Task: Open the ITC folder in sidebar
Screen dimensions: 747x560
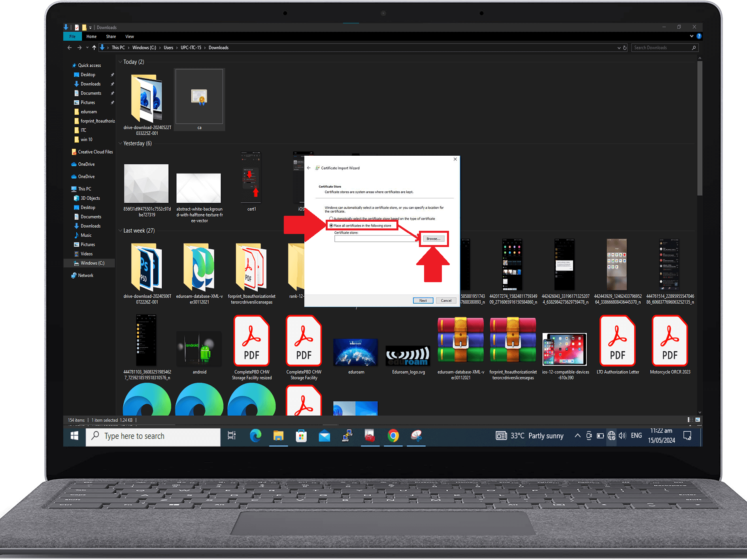Action: [83, 130]
